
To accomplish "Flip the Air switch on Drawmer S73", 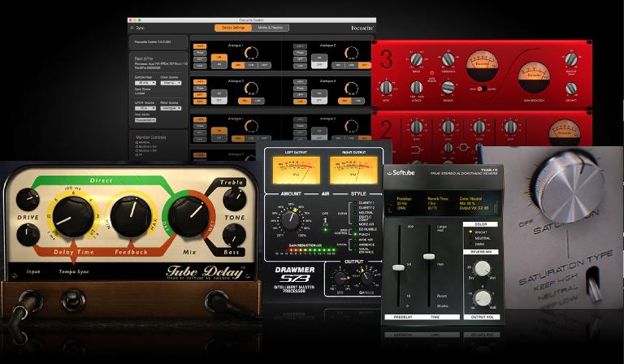I will tap(326, 221).
